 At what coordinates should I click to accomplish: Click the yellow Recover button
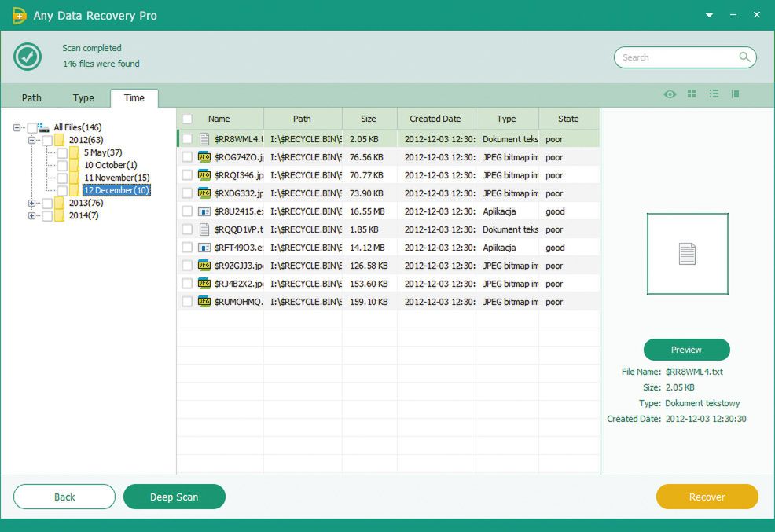(x=707, y=497)
